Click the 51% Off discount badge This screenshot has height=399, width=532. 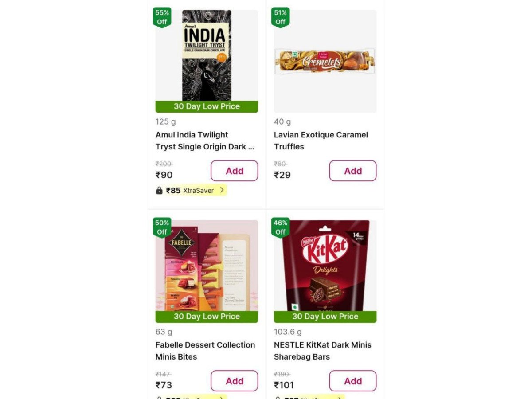(280, 17)
